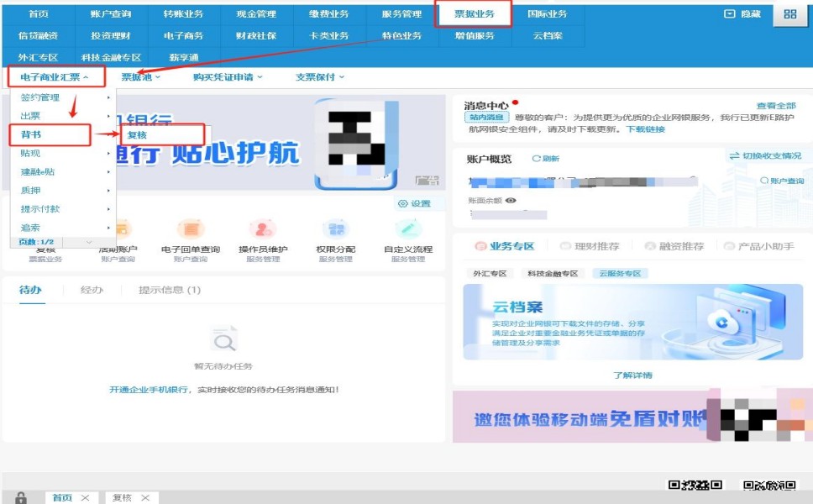Expand the 购买凭证申请 dropdown
The height and width of the screenshot is (504, 813).
coord(227,77)
